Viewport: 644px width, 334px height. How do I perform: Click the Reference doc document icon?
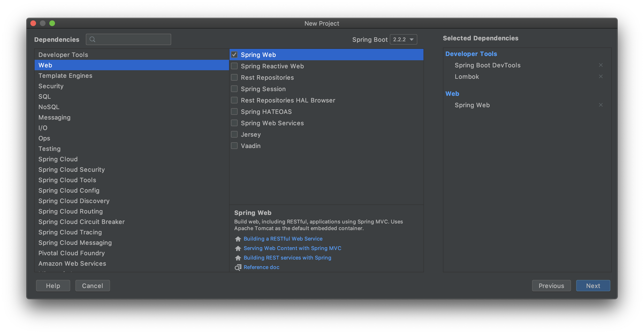(x=238, y=267)
